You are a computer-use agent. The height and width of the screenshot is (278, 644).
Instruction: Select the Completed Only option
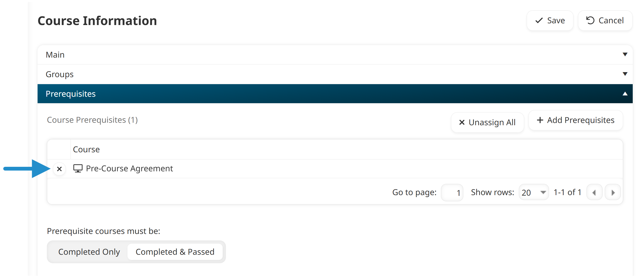click(89, 252)
